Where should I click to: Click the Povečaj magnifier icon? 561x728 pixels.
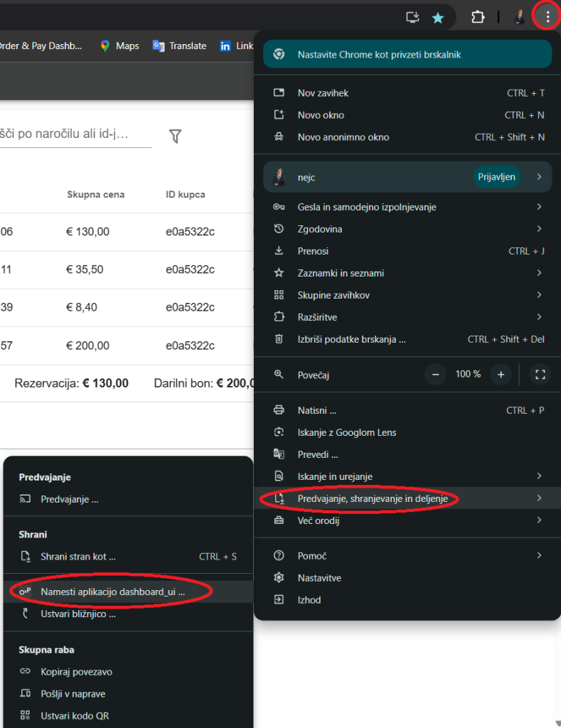coord(279,374)
